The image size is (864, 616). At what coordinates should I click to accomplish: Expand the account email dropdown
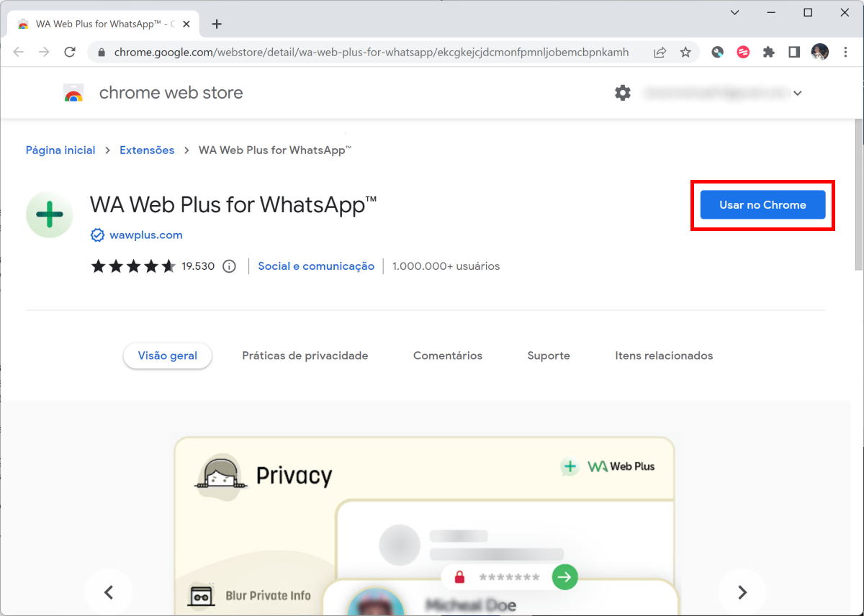coord(798,93)
